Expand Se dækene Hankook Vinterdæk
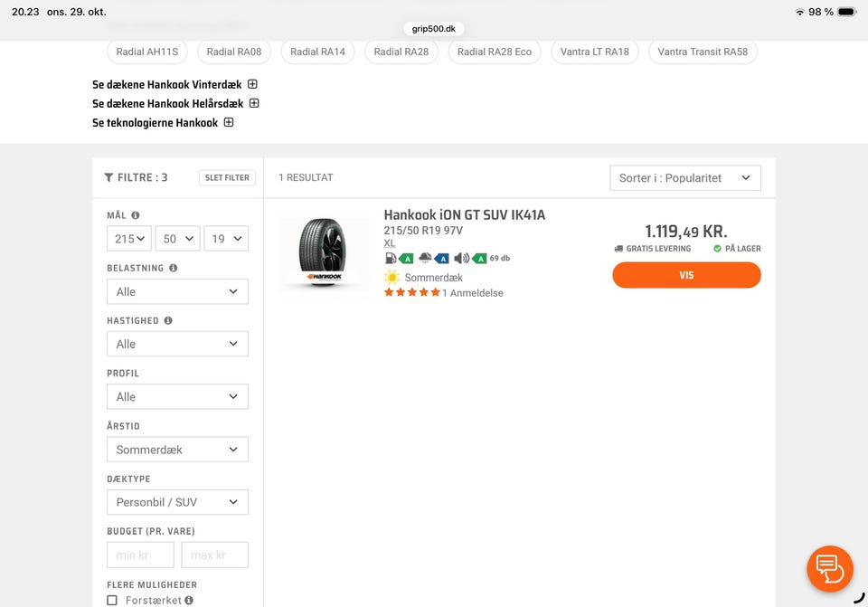The width and height of the screenshot is (868, 607). click(252, 84)
